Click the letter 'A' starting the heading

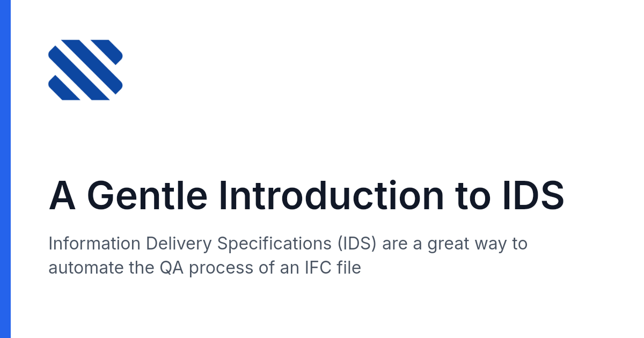point(62,196)
